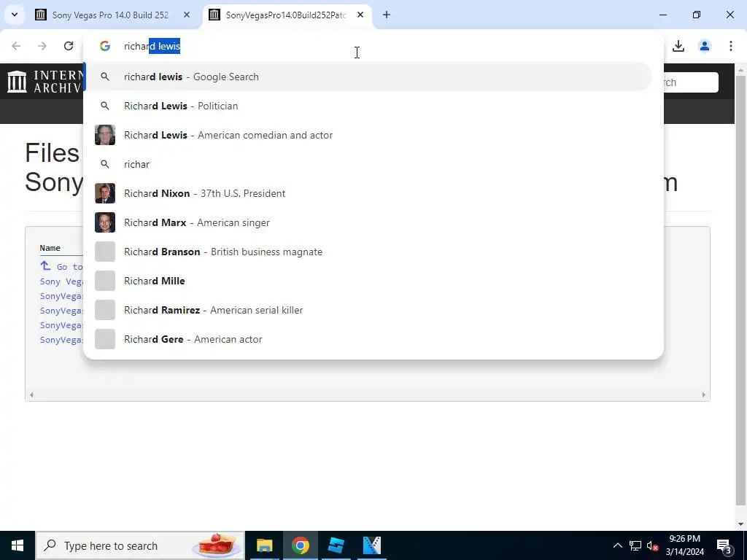This screenshot has width=747, height=560.
Task: Click magnifier icon beside Politician suggestion
Action: point(105,106)
